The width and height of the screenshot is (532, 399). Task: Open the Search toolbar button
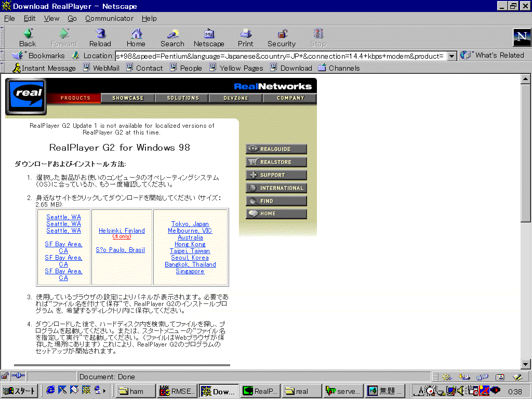172,37
